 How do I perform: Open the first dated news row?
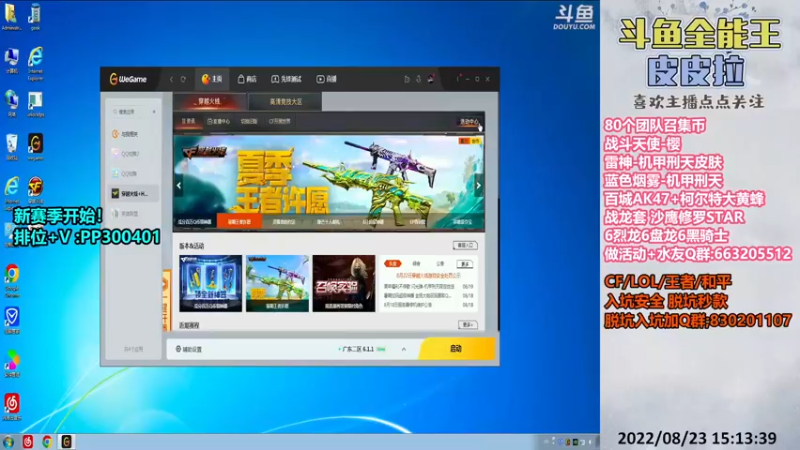429,287
